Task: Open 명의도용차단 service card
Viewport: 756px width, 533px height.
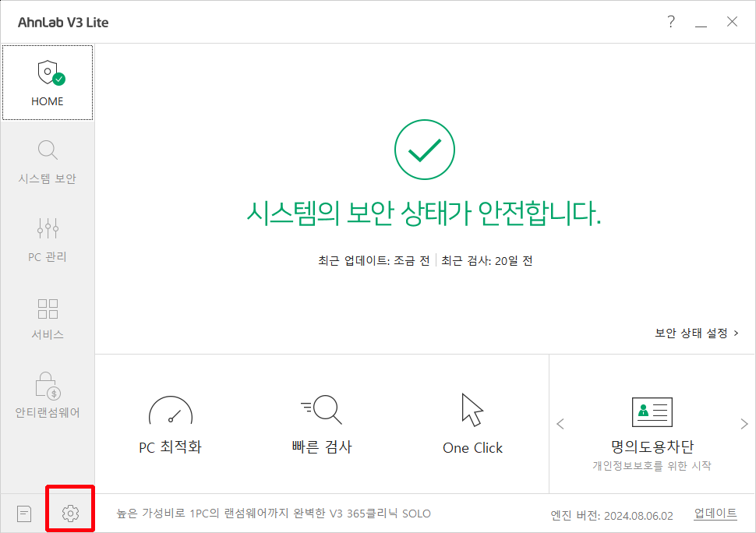Action: 652,434
